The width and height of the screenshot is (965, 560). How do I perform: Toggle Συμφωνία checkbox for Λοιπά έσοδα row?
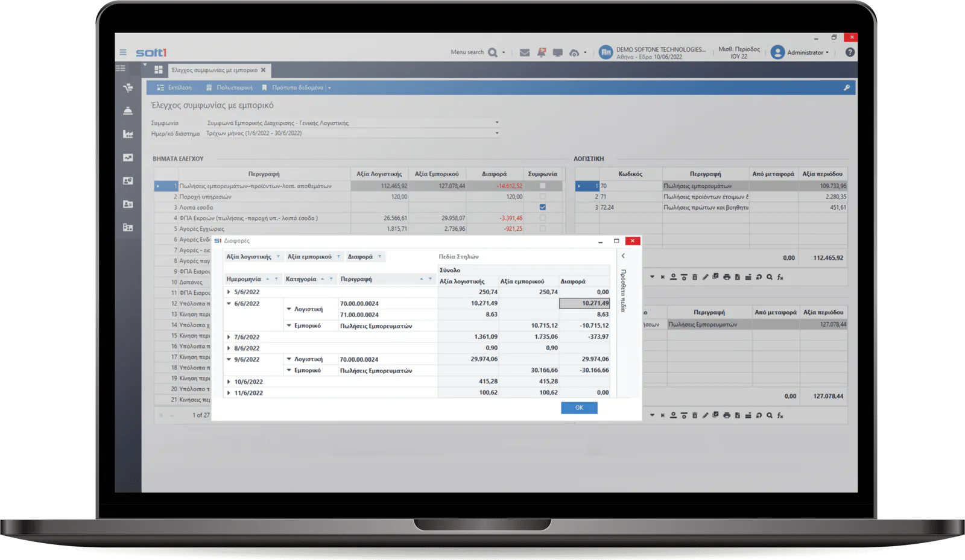click(x=543, y=207)
